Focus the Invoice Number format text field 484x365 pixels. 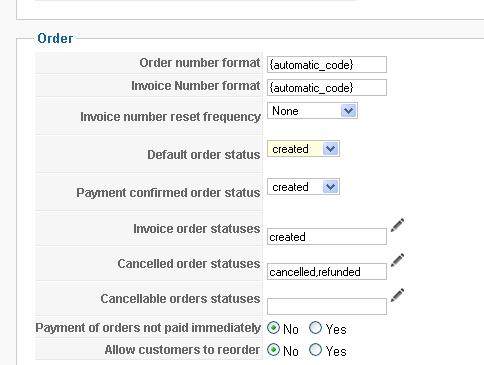tap(327, 87)
